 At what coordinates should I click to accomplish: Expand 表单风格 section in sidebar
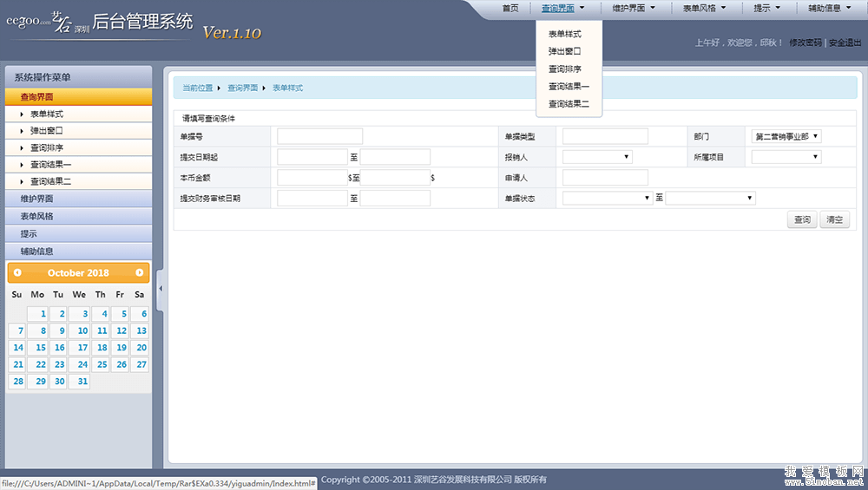(x=36, y=217)
